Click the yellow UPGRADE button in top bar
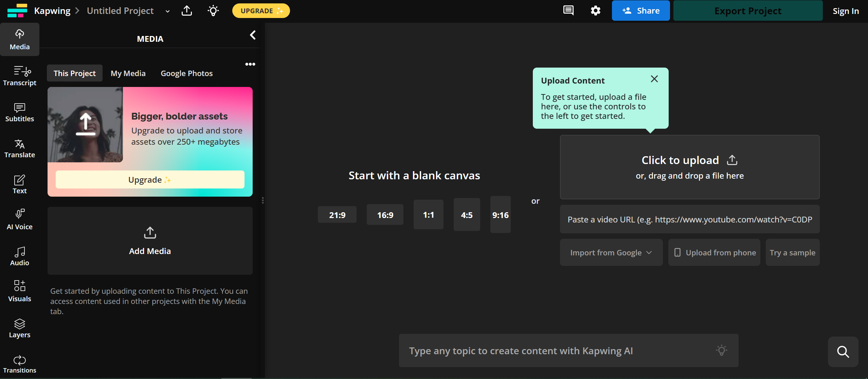 pos(261,11)
